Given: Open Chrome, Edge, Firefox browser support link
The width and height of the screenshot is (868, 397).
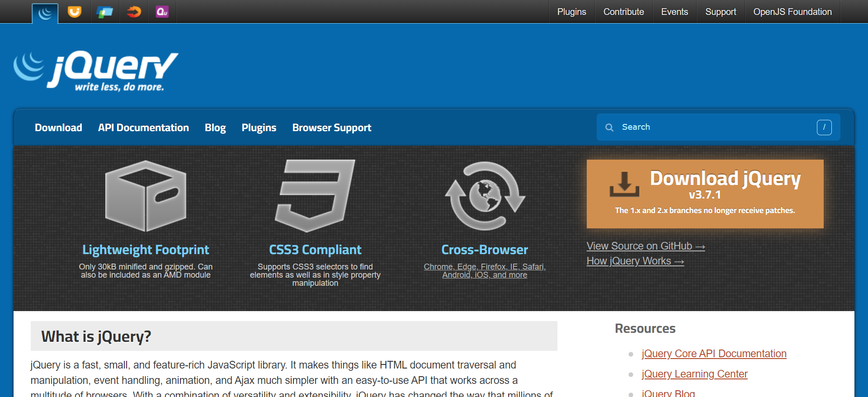Looking at the screenshot, I should [485, 271].
